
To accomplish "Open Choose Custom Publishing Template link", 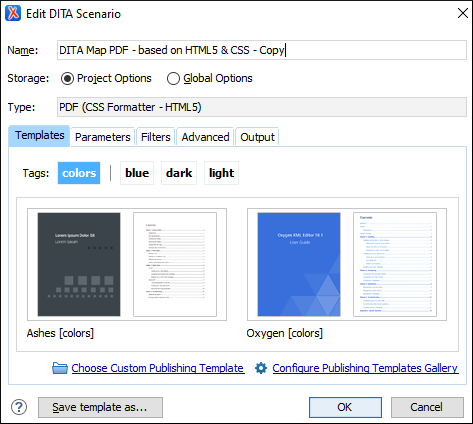I will [x=158, y=368].
